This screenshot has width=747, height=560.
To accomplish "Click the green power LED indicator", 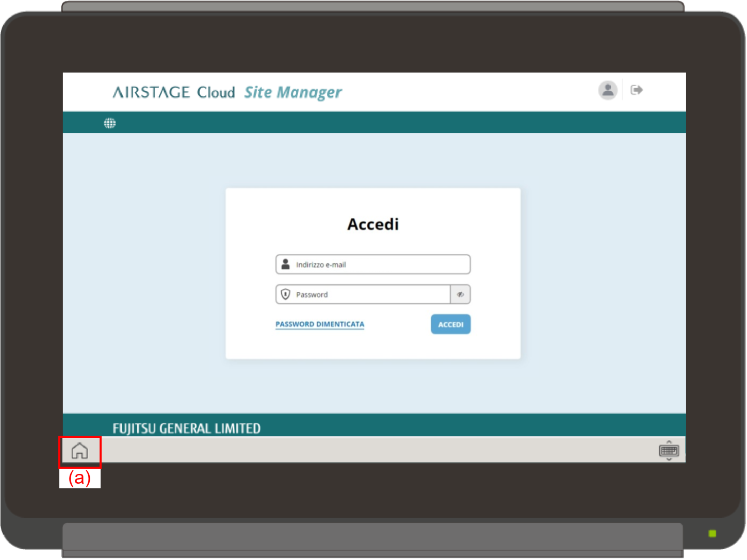I will (712, 534).
